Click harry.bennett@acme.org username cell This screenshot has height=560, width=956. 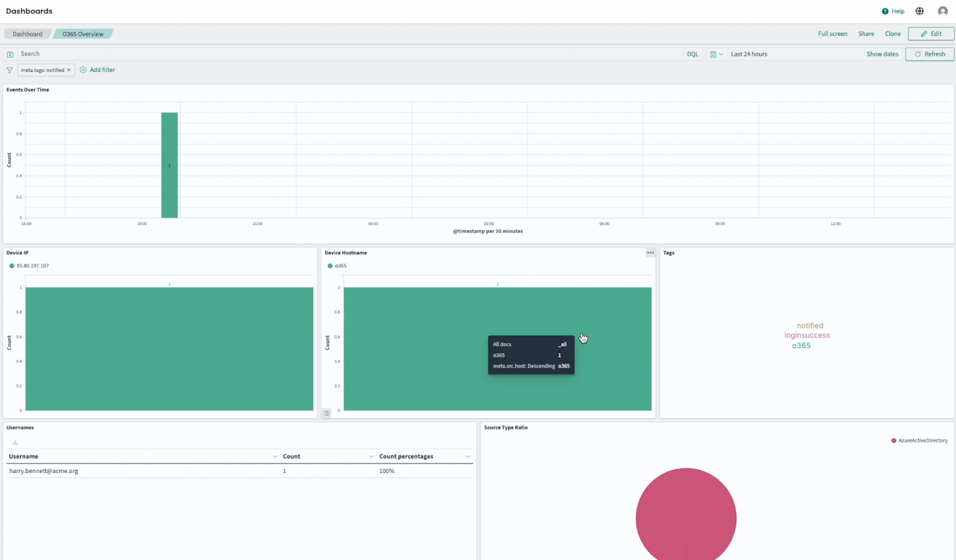coord(44,471)
